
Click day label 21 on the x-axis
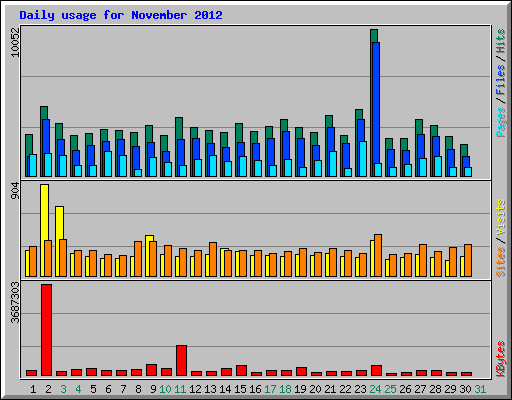(330, 389)
